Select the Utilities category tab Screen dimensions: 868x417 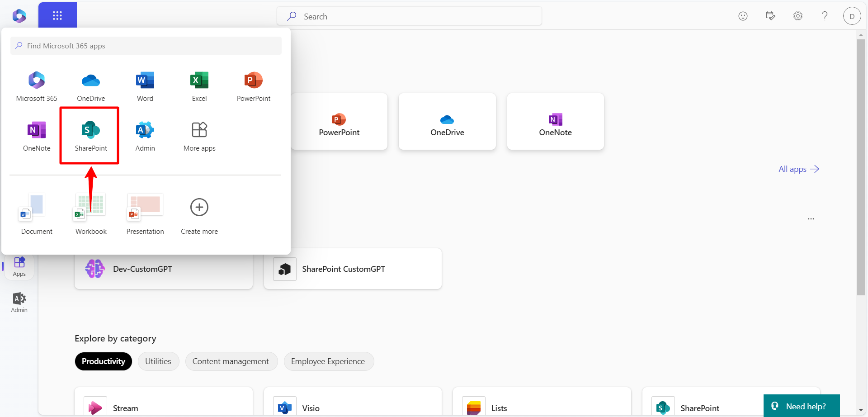pyautogui.click(x=158, y=361)
